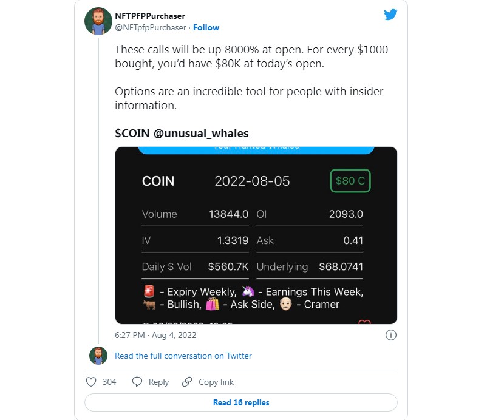Click the red heart in whale card
Viewport: 504px width, 420px height.
pyautogui.click(x=364, y=322)
